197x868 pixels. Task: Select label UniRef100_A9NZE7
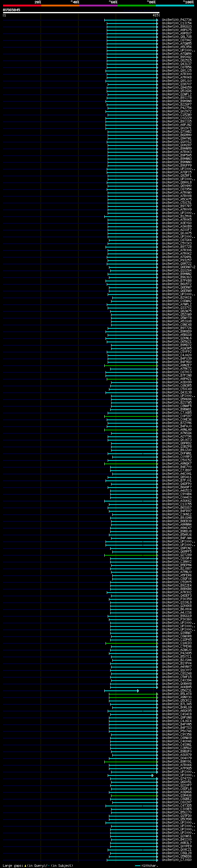176,365
